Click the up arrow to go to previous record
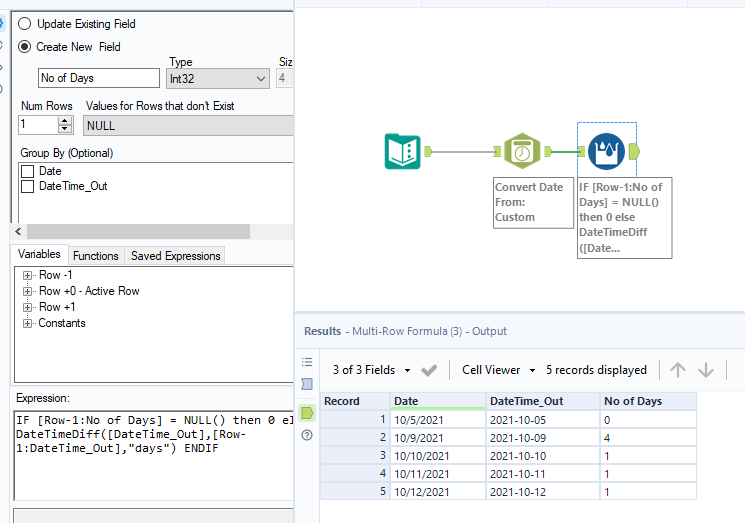Viewport: 745px width, 523px height. tap(678, 370)
